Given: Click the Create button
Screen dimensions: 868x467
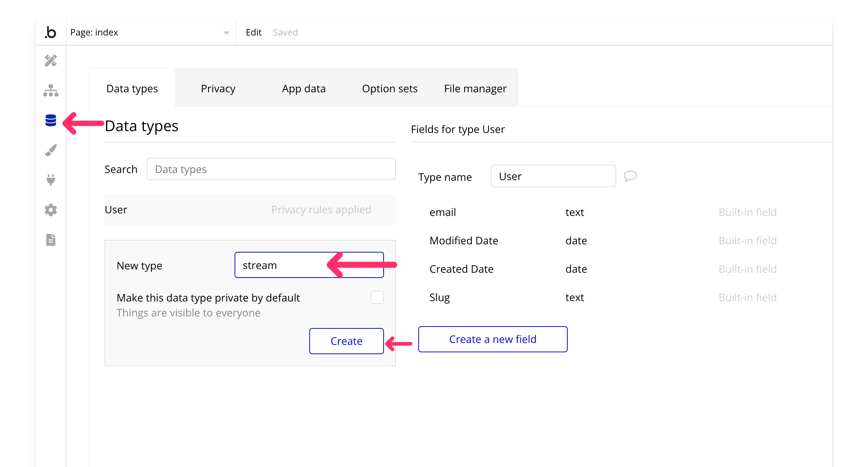Looking at the screenshot, I should (x=346, y=341).
